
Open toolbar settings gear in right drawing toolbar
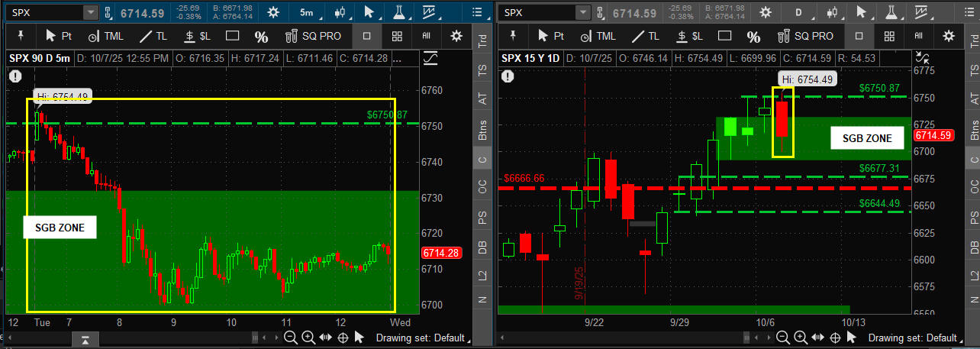pyautogui.click(x=949, y=36)
